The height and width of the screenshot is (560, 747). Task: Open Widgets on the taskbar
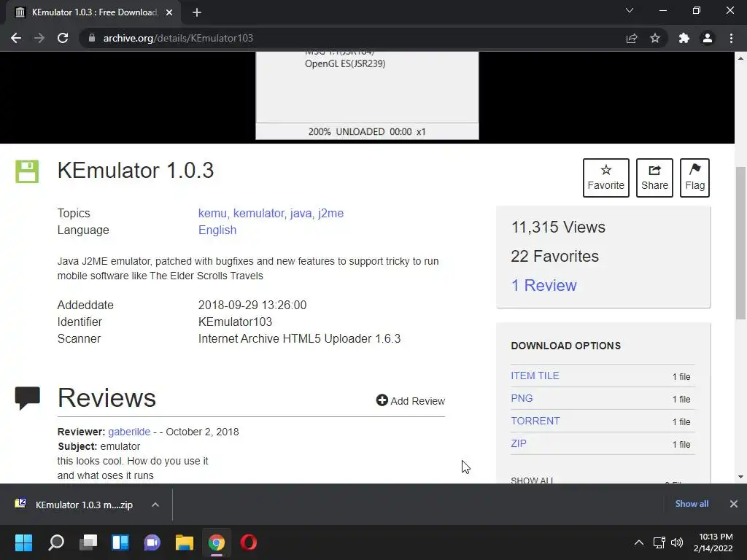pyautogui.click(x=120, y=542)
